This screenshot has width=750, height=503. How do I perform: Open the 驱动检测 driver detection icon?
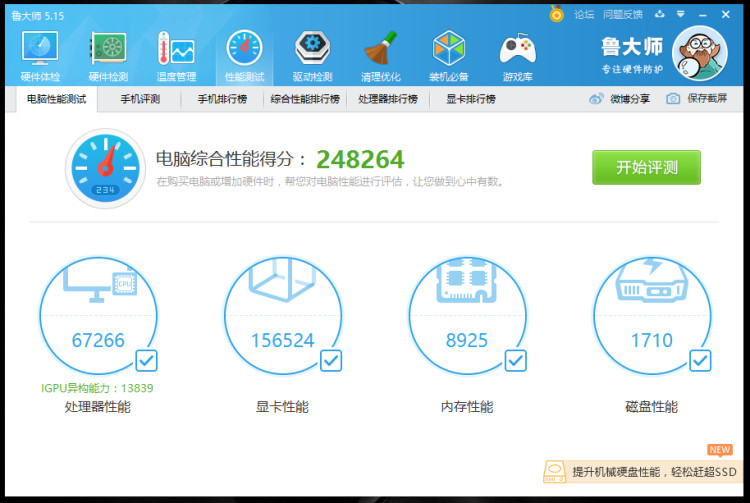pos(312,48)
